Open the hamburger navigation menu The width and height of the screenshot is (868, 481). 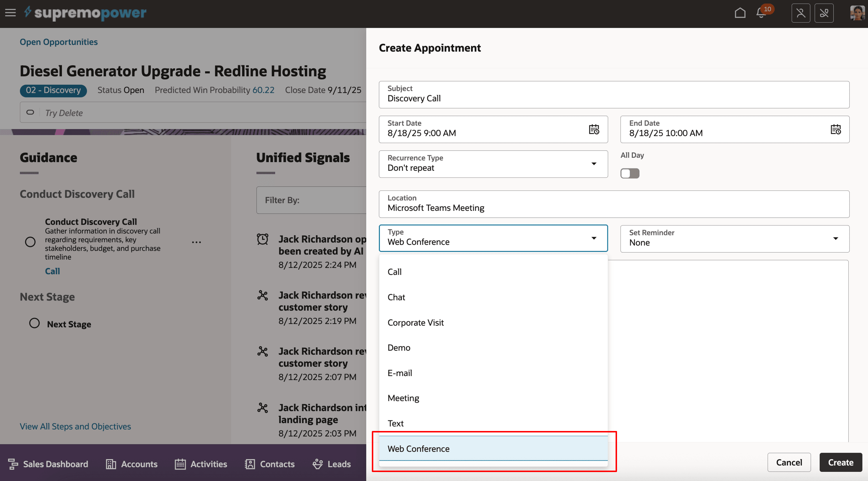click(10, 13)
